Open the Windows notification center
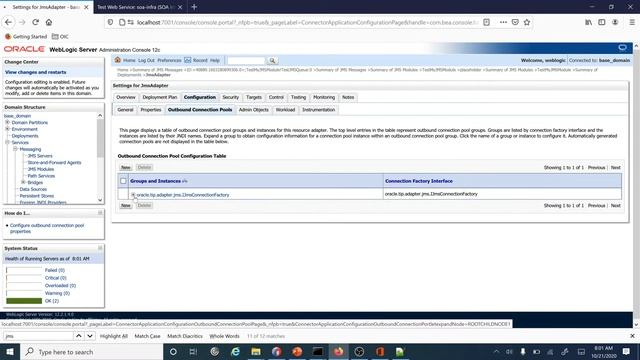Screen dimensions: 640x360 [626, 351]
